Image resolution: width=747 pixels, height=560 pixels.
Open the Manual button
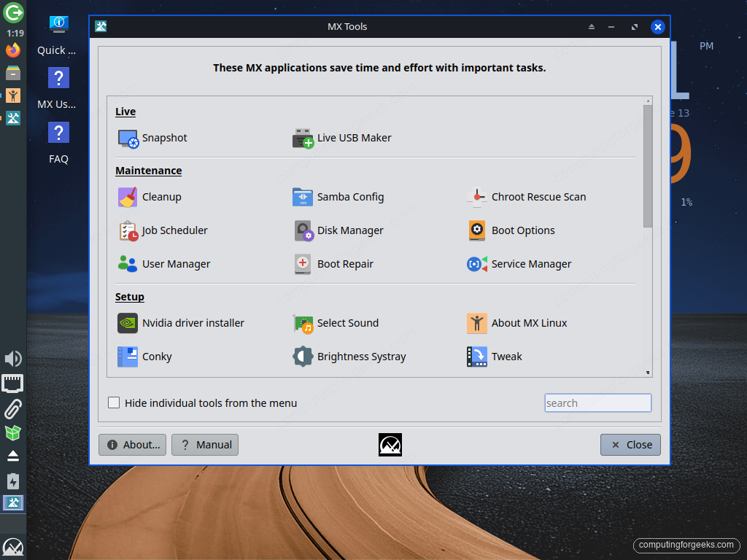click(x=205, y=445)
